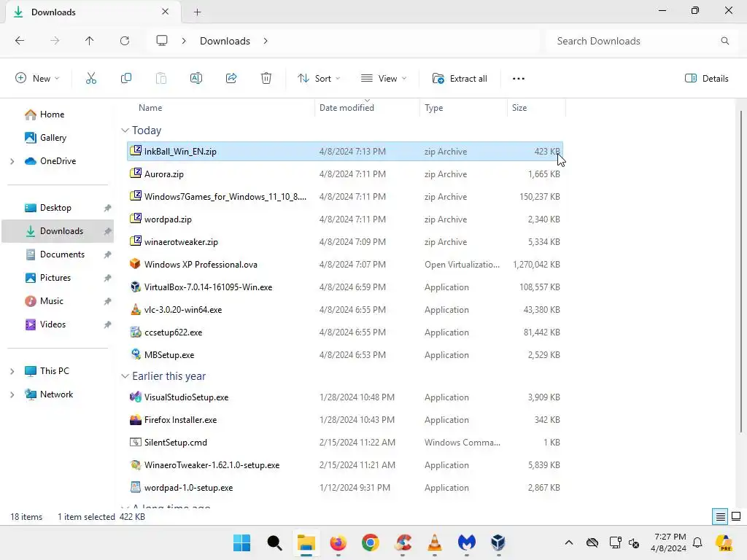Switch to details list view in the status bar
This screenshot has width=747, height=560.
720,517
